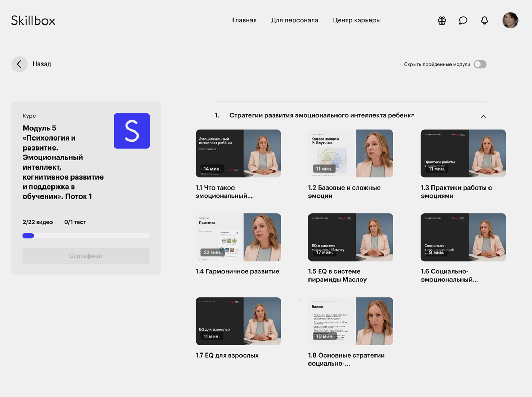This screenshot has height=397, width=532.
Task: Click the course progress bar
Action: pos(86,236)
